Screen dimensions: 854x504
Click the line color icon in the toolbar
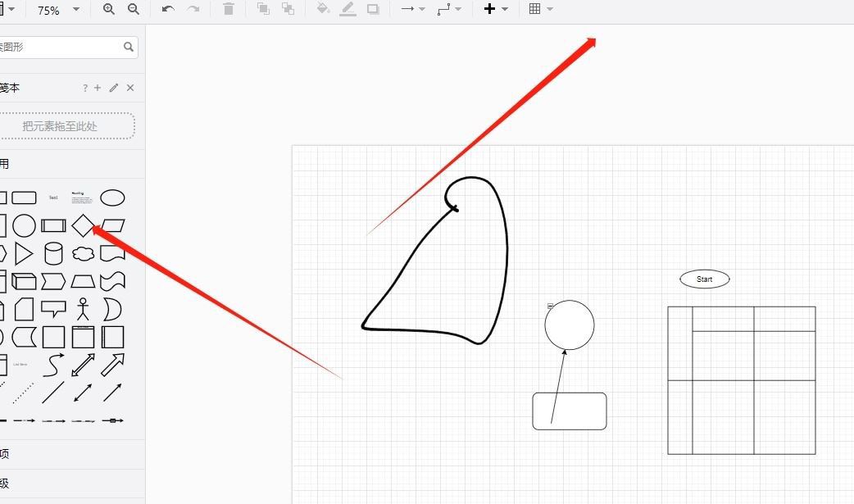(x=347, y=9)
